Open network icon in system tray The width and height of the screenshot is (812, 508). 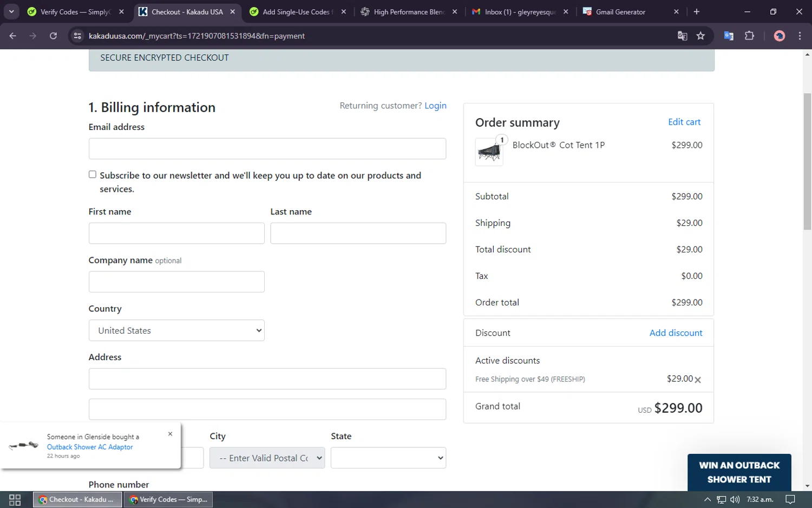[721, 499]
